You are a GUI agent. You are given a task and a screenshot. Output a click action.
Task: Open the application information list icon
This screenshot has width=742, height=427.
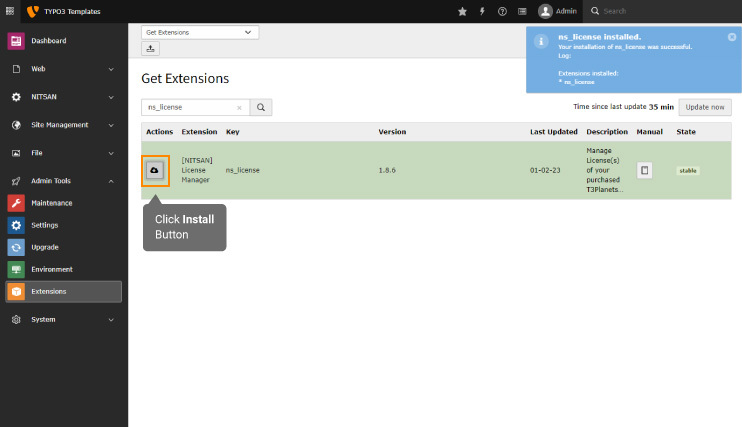tap(521, 11)
